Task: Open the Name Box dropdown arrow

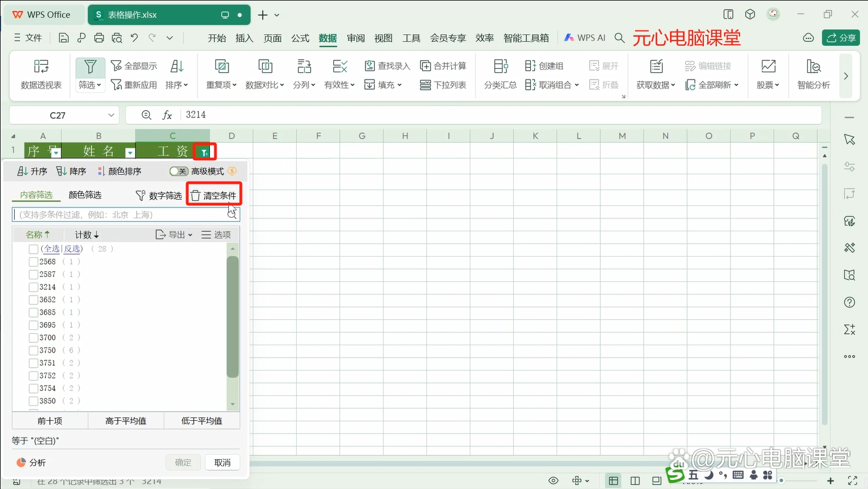Action: coord(111,115)
